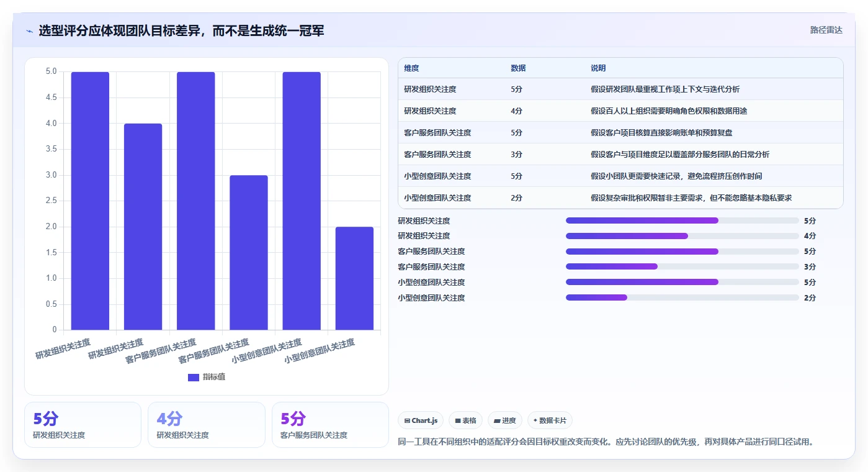The height and width of the screenshot is (472, 868).
Task: Select the row 假设研发团队最重视工作项上下文与迭代分析
Action: click(620, 89)
